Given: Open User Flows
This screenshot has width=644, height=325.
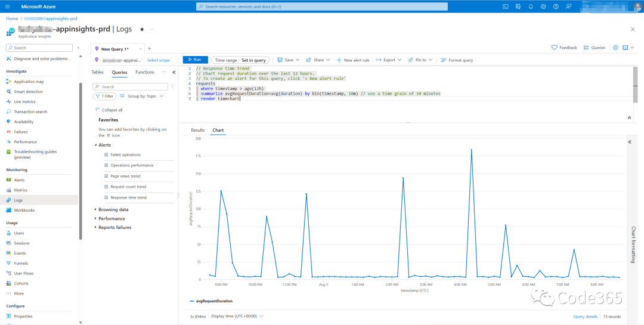Looking at the screenshot, I should tap(24, 273).
